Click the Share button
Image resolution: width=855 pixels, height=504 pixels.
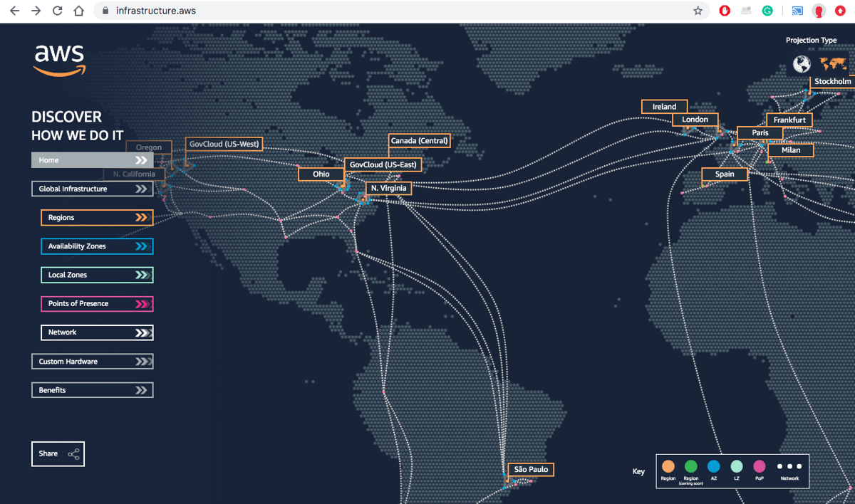point(58,453)
